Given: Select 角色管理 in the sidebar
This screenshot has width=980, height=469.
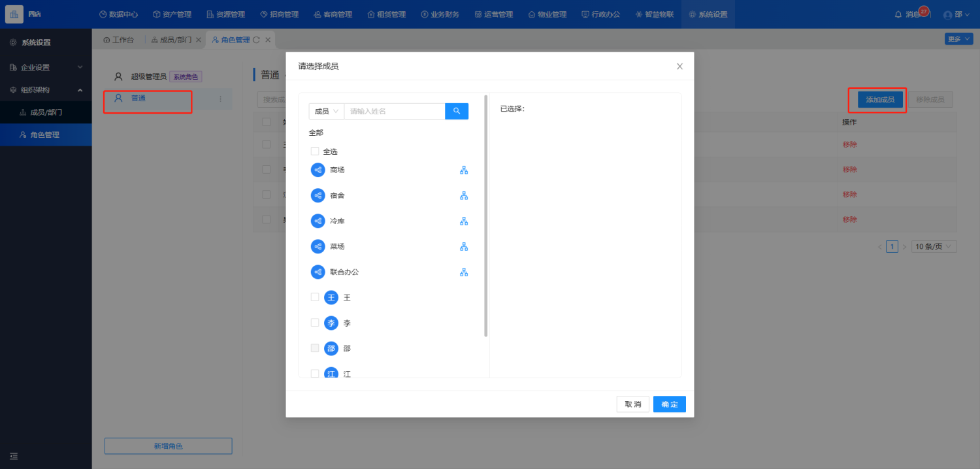Looking at the screenshot, I should point(46,135).
